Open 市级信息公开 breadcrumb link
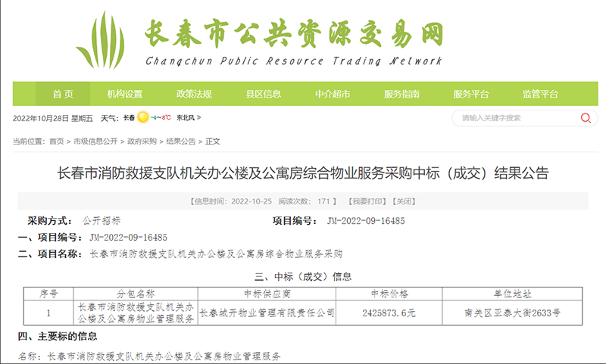 (95, 142)
